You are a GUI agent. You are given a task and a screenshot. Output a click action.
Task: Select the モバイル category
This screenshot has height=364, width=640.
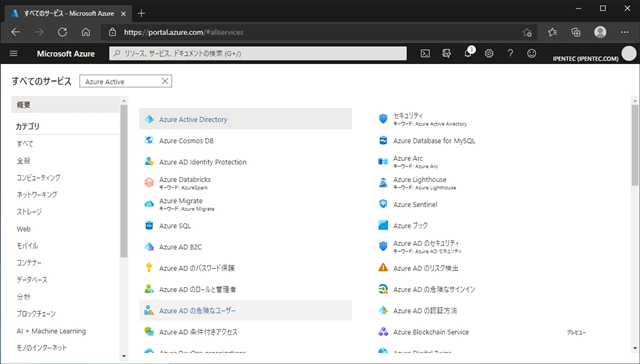[27, 246]
